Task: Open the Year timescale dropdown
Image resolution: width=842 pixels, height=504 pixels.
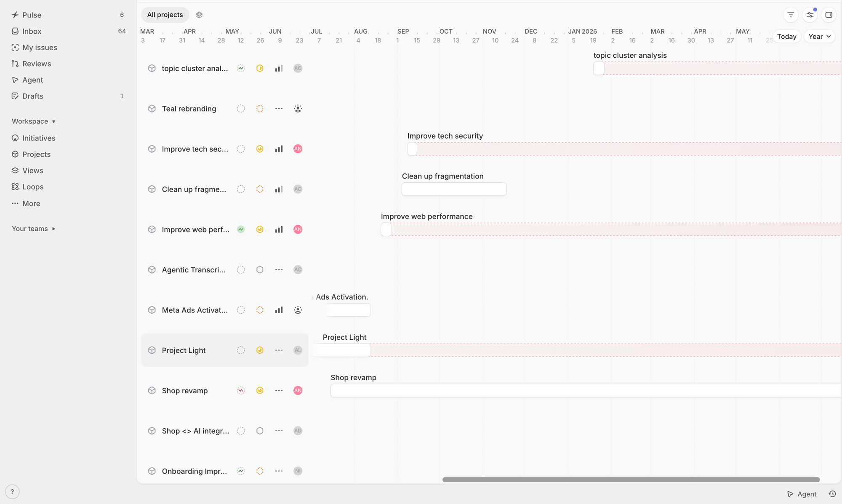Action: pos(819,37)
